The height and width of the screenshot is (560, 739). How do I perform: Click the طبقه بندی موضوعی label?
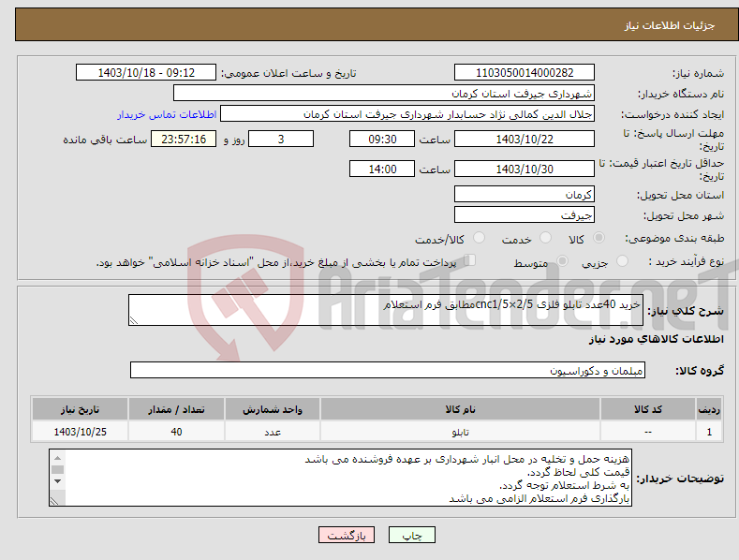tap(674, 238)
